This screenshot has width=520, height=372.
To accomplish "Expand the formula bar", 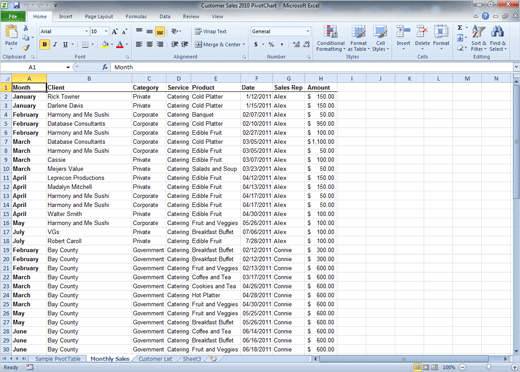I will click(x=516, y=67).
